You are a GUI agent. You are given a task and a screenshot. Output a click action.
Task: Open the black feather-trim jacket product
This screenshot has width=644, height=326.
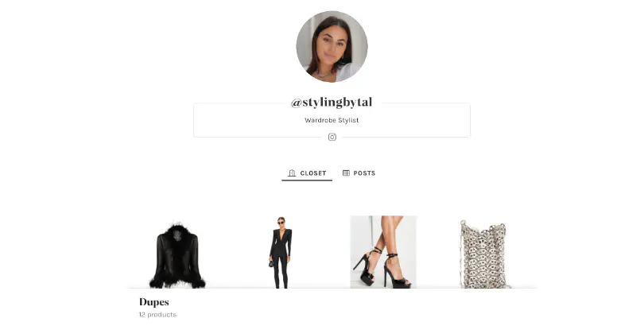[x=177, y=254]
